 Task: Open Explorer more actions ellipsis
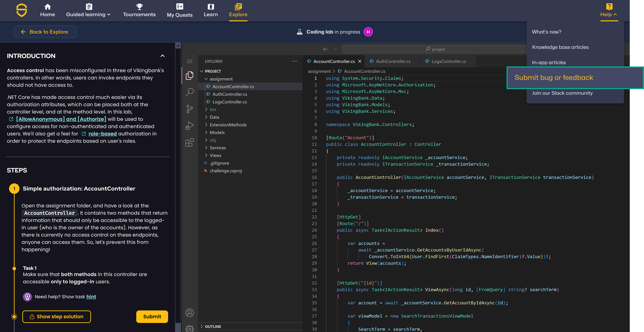click(x=294, y=61)
